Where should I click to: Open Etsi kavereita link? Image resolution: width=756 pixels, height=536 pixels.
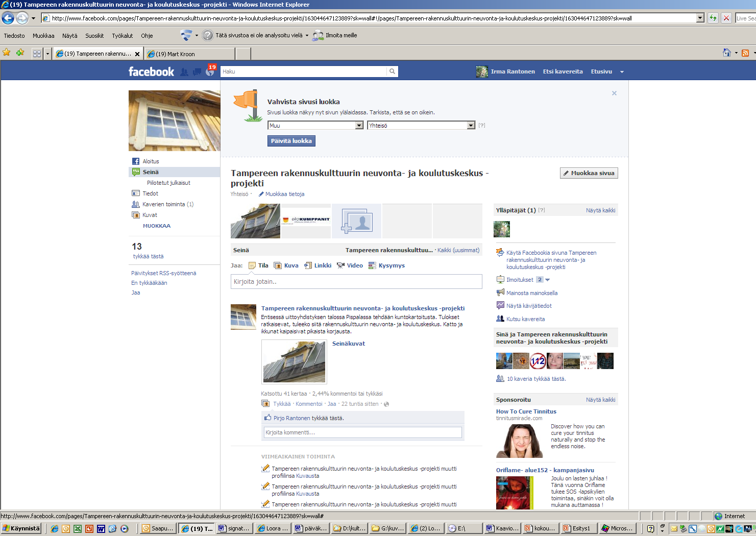(563, 71)
